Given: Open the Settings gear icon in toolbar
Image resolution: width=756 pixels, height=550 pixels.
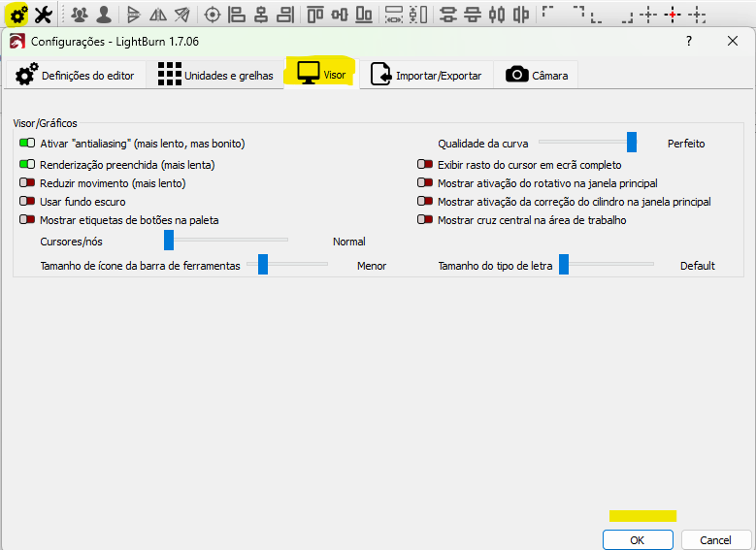Looking at the screenshot, I should (17, 15).
